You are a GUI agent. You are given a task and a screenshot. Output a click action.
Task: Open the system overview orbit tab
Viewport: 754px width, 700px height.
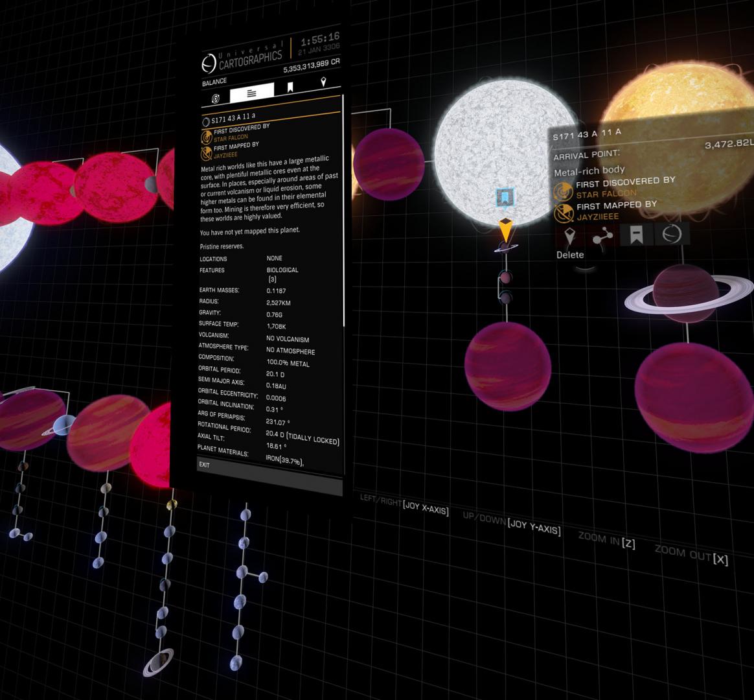click(x=216, y=99)
